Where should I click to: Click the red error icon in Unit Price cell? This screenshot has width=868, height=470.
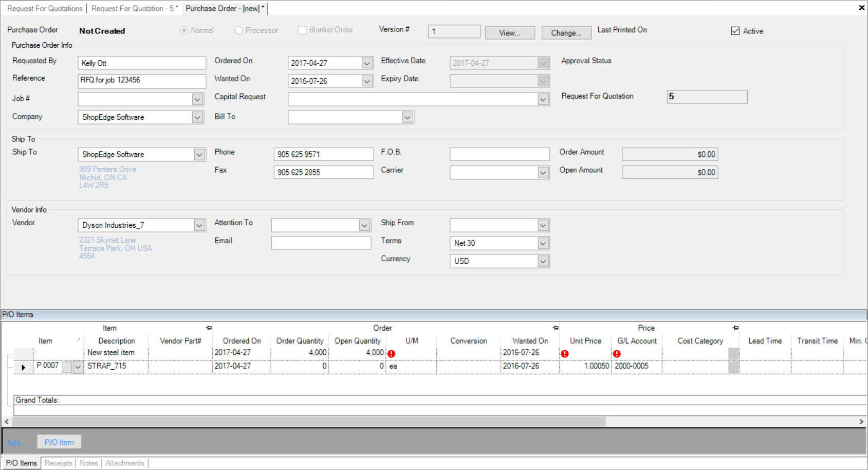coord(565,354)
